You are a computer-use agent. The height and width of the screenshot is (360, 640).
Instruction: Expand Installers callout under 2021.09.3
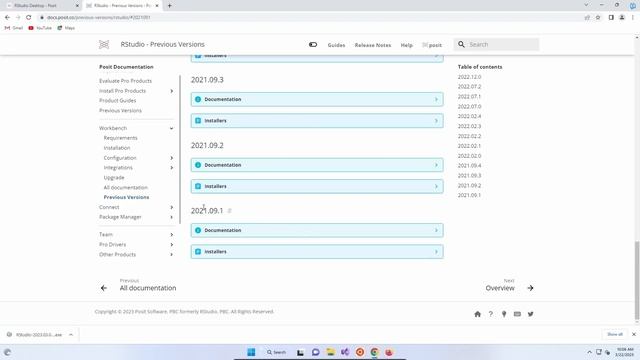(317, 121)
